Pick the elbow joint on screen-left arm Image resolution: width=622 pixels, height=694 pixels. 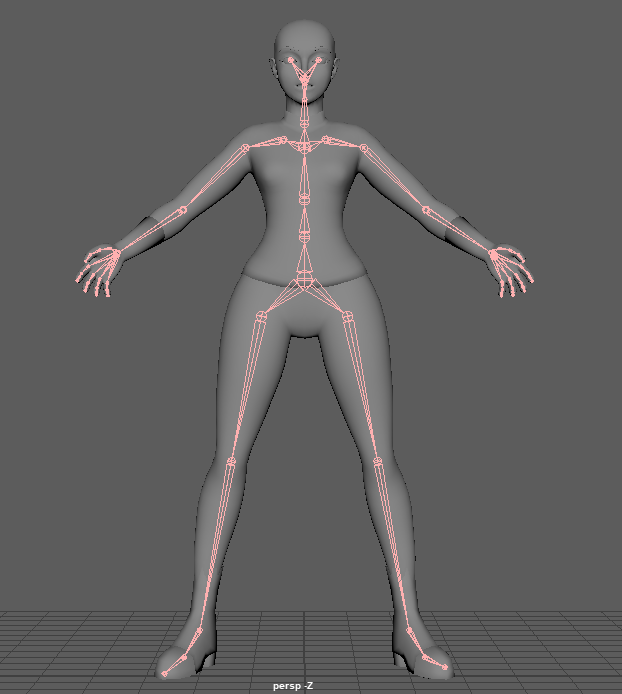coord(182,210)
